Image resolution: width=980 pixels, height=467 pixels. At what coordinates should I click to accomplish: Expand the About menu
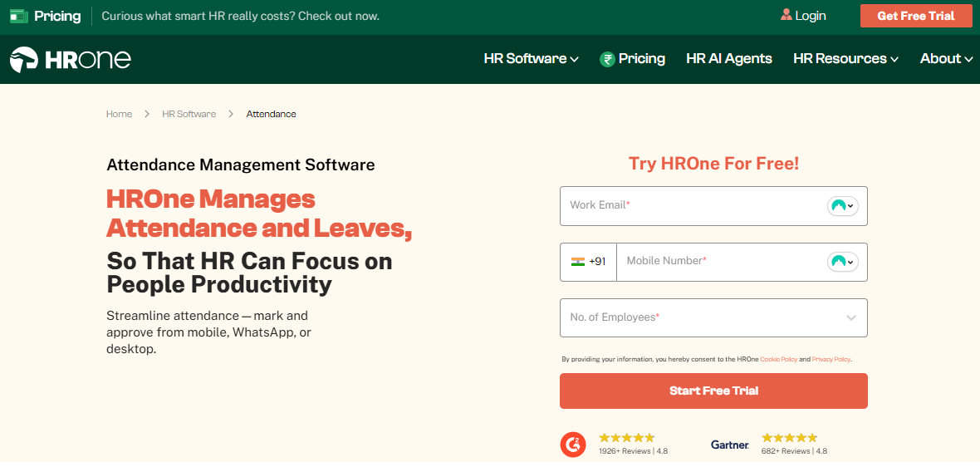click(x=946, y=59)
